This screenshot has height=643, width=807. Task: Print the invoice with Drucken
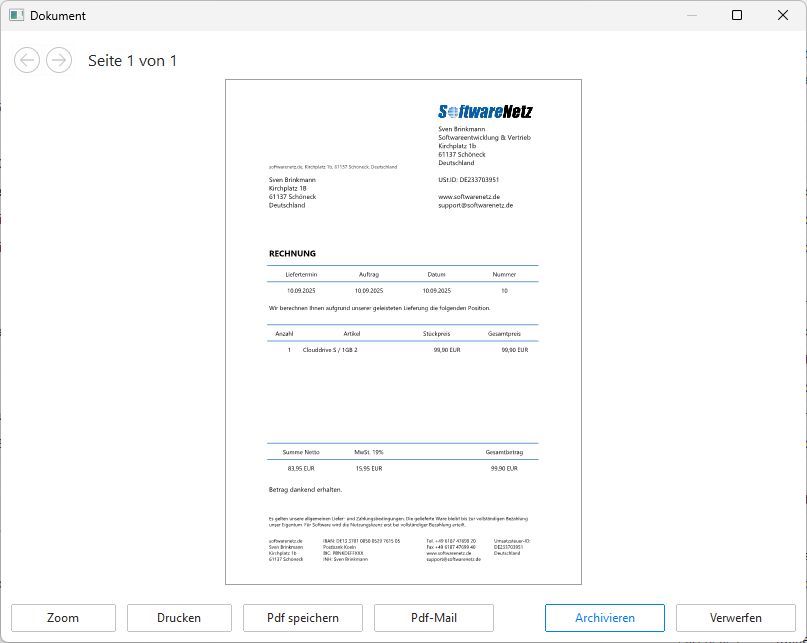(179, 618)
